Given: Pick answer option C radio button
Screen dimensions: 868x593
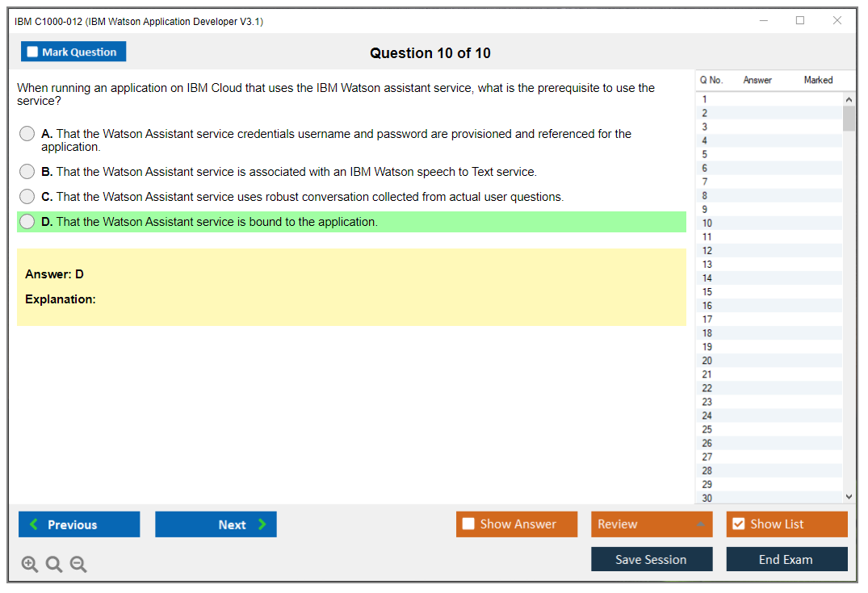Looking at the screenshot, I should pyautogui.click(x=27, y=197).
